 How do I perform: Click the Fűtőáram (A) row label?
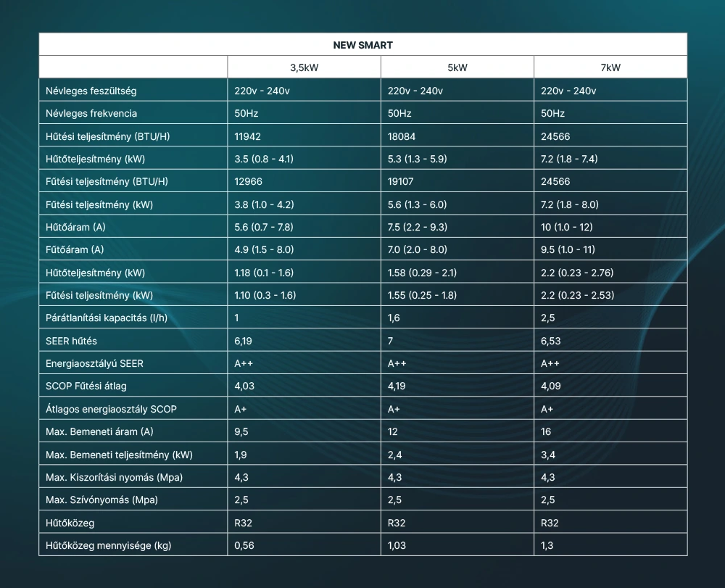pyautogui.click(x=75, y=249)
